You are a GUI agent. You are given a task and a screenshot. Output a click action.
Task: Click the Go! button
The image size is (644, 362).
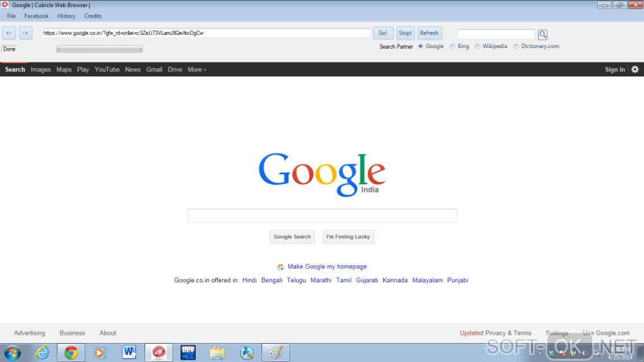tap(383, 33)
